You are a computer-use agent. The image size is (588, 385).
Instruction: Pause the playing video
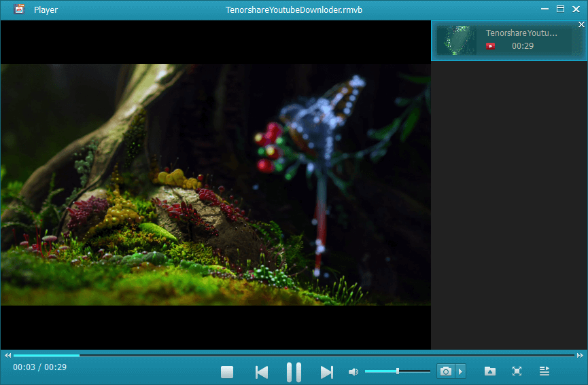[294, 372]
